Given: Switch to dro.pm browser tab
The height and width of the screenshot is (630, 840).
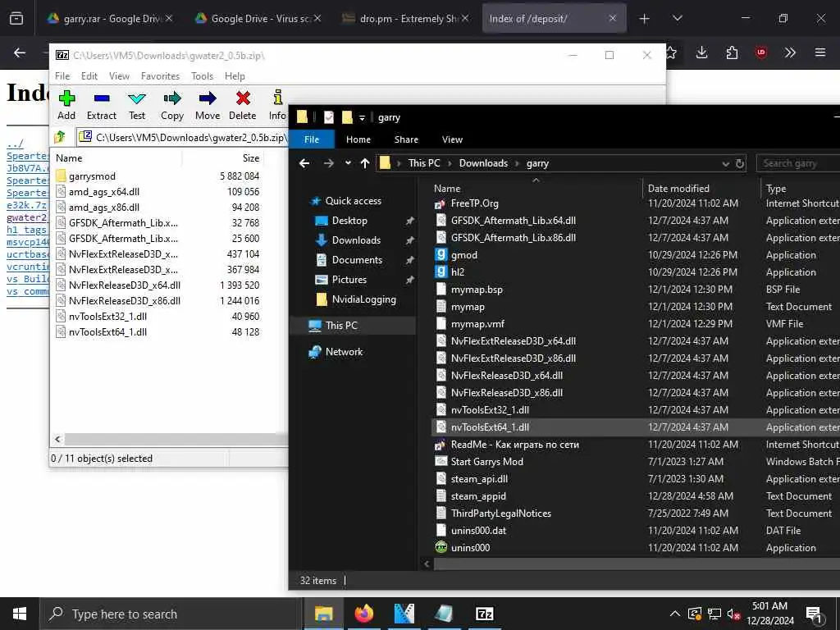Looking at the screenshot, I should pos(405,18).
